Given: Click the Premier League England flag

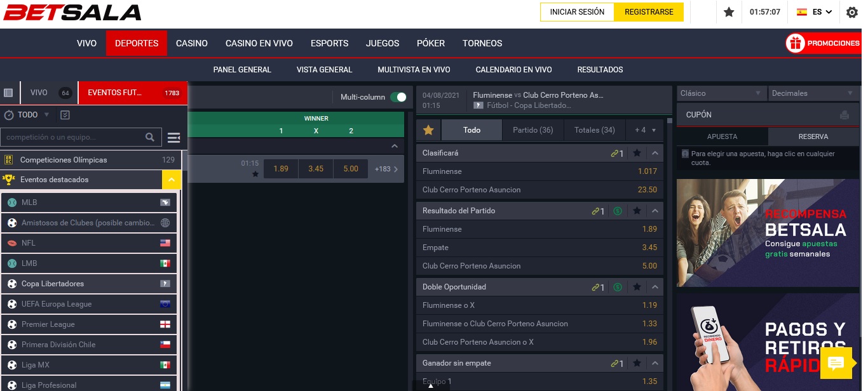Looking at the screenshot, I should pos(165,324).
